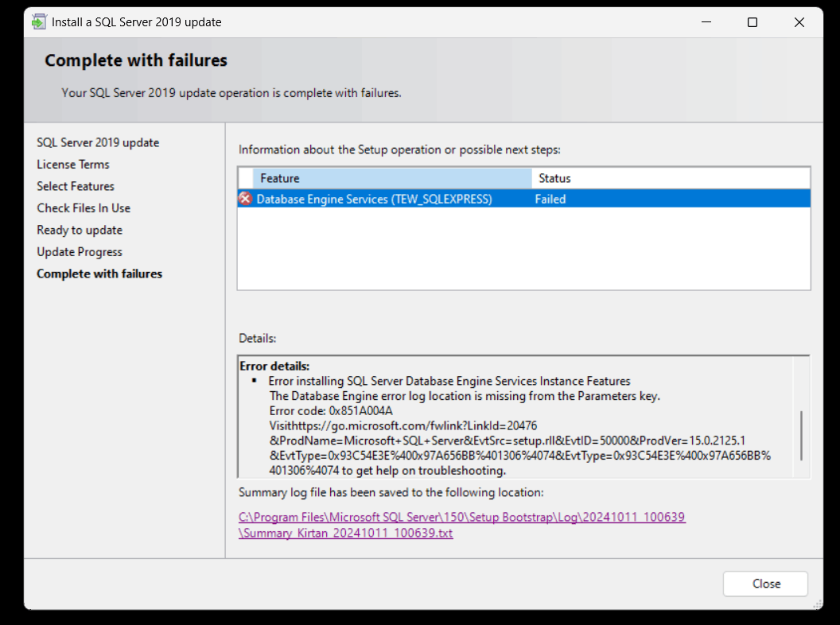This screenshot has width=840, height=625.
Task: Select 'Update Progress' in the navigation pane
Action: coord(80,251)
